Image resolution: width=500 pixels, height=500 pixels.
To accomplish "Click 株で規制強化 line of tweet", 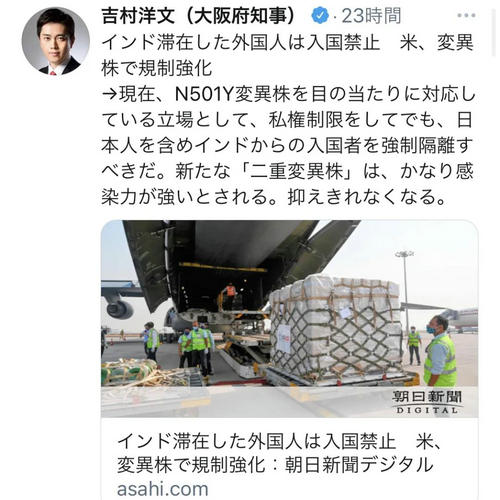I will coord(157,69).
